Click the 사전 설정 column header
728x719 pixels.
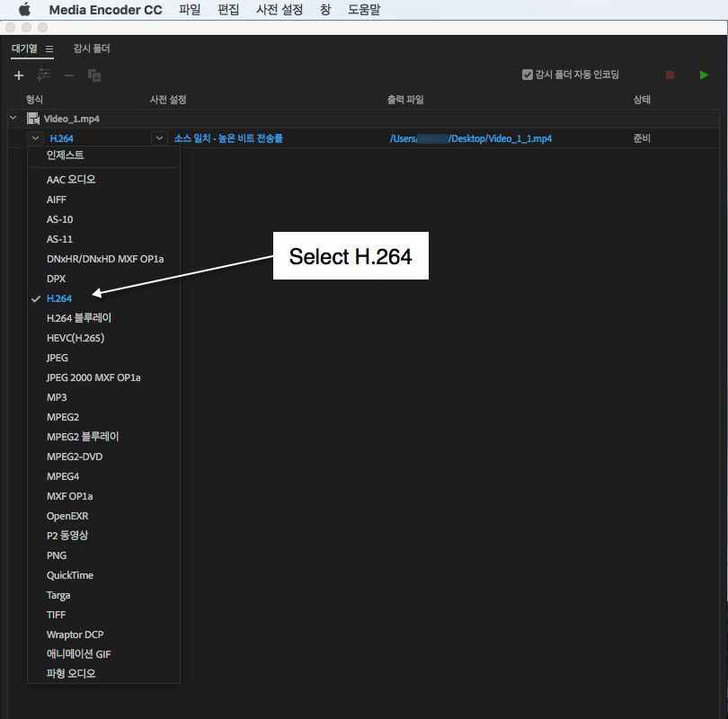point(168,100)
